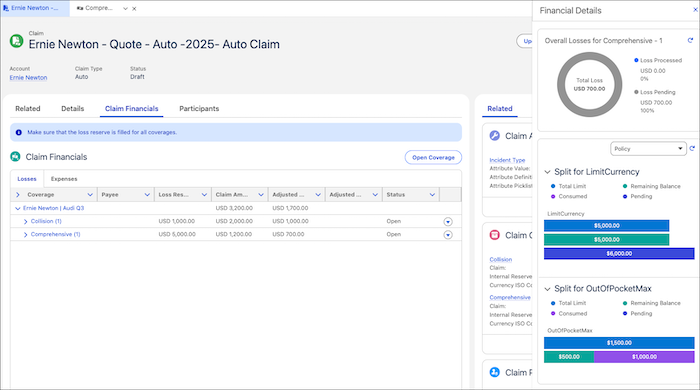The width and height of the screenshot is (700, 390).
Task: Click the $5,000.00 teal Remaining Balance bar
Action: coord(606,240)
